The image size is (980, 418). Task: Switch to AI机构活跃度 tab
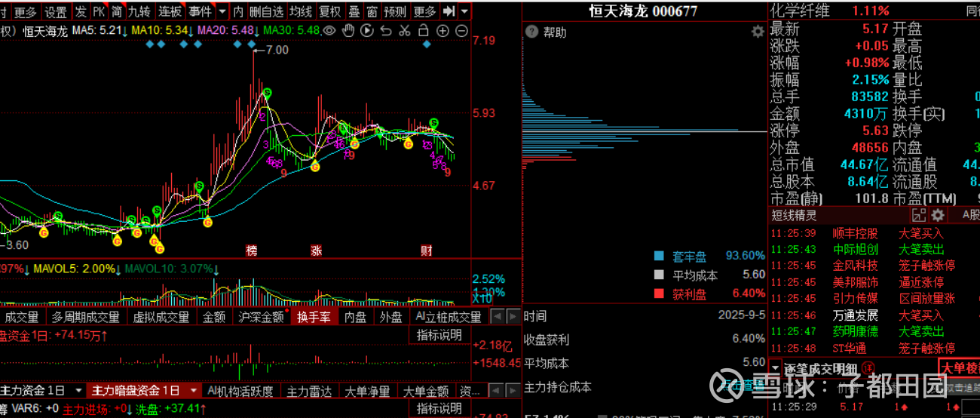(x=240, y=390)
